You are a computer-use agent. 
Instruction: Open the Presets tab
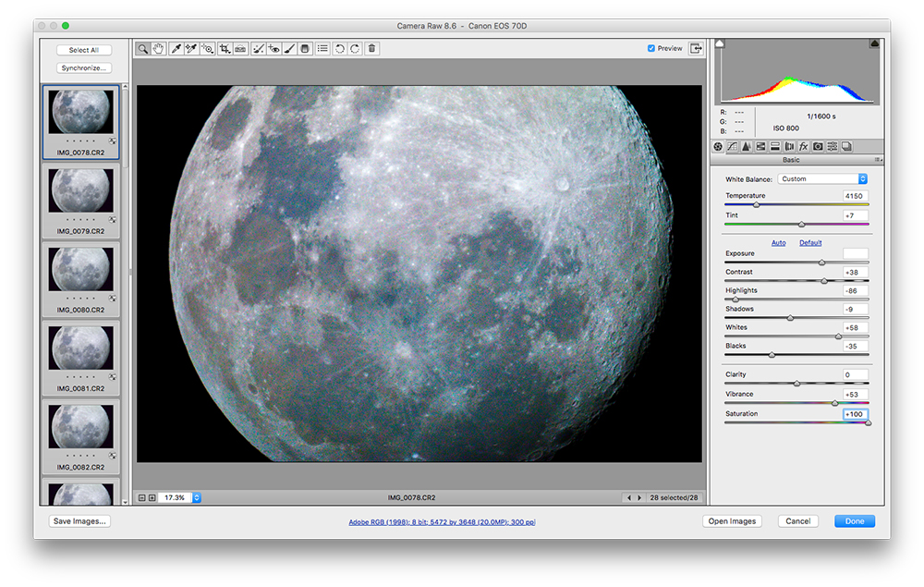(833, 146)
